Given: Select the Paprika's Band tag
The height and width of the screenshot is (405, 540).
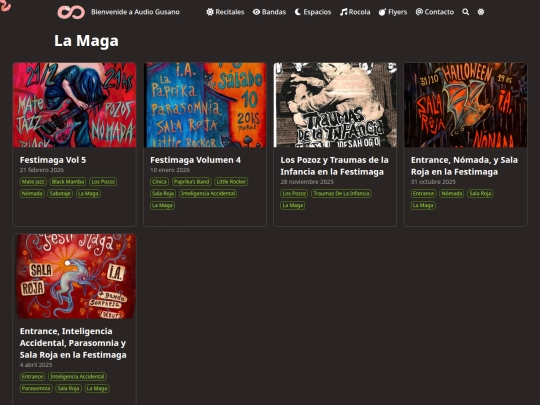Looking at the screenshot, I should point(191,182).
